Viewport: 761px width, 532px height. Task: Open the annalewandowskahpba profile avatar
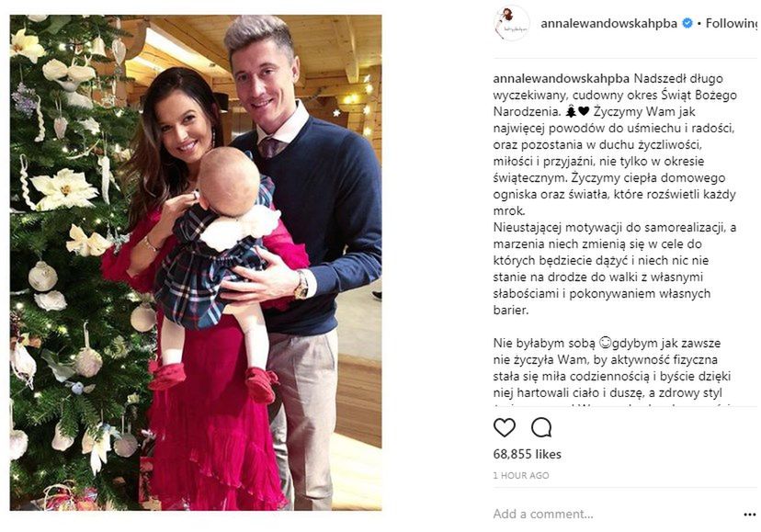[511, 23]
